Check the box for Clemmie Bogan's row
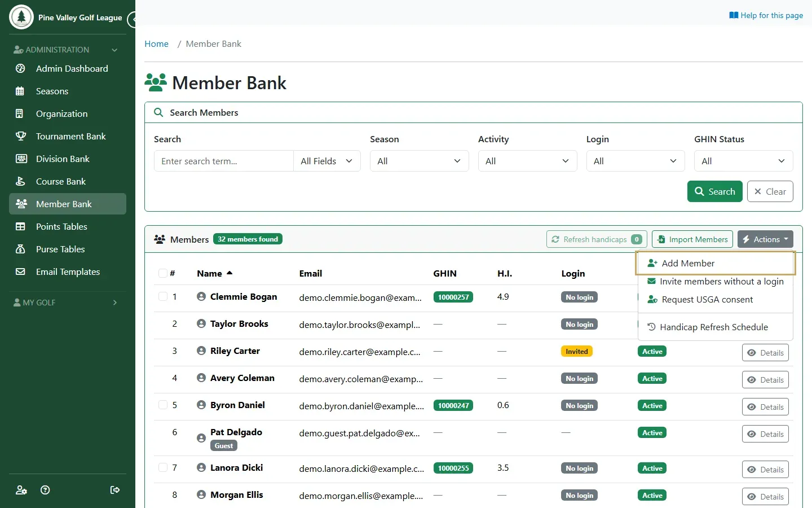This screenshot has width=812, height=508. click(x=163, y=296)
